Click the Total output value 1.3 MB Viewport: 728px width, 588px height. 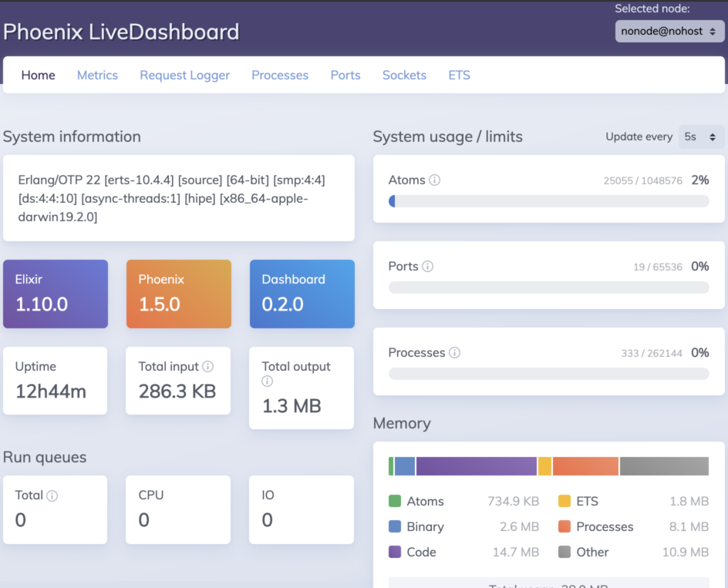[292, 406]
